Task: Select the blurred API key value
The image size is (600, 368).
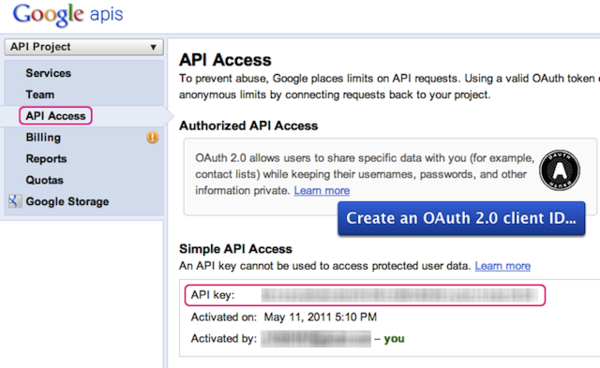Action: click(x=399, y=295)
